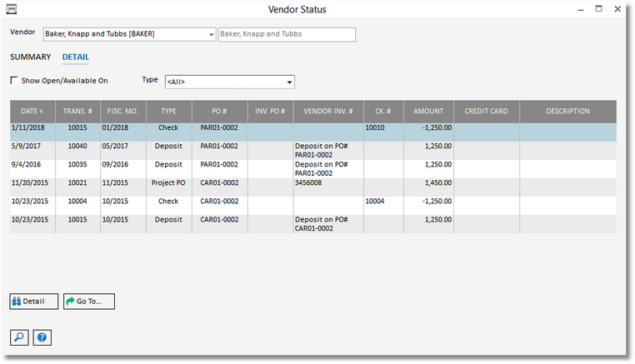The height and width of the screenshot is (364, 635).
Task: Minimize the Vendor Status window
Action: [x=580, y=9]
